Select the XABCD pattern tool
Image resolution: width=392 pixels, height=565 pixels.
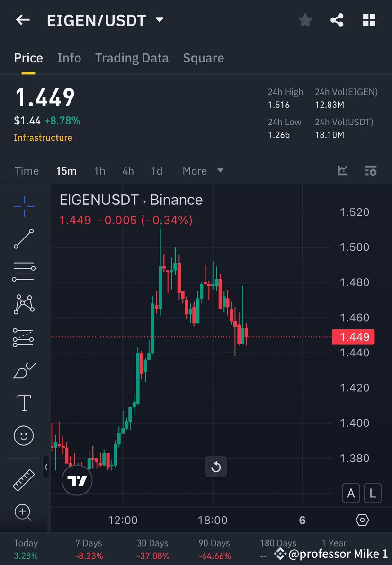(24, 304)
